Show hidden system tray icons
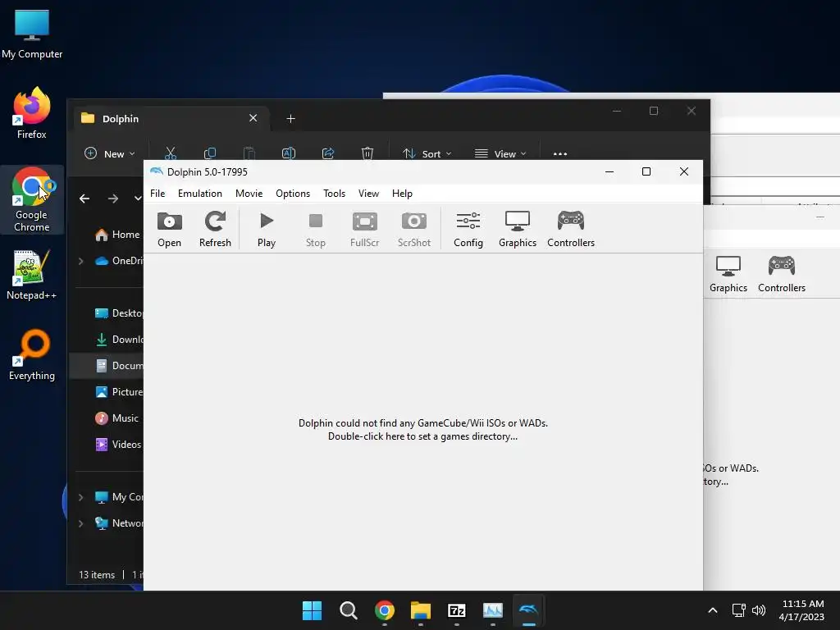 (x=713, y=610)
